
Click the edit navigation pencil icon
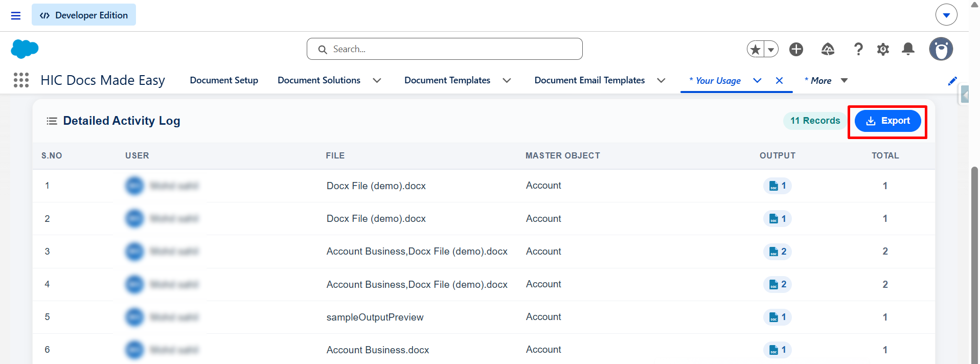pos(952,81)
